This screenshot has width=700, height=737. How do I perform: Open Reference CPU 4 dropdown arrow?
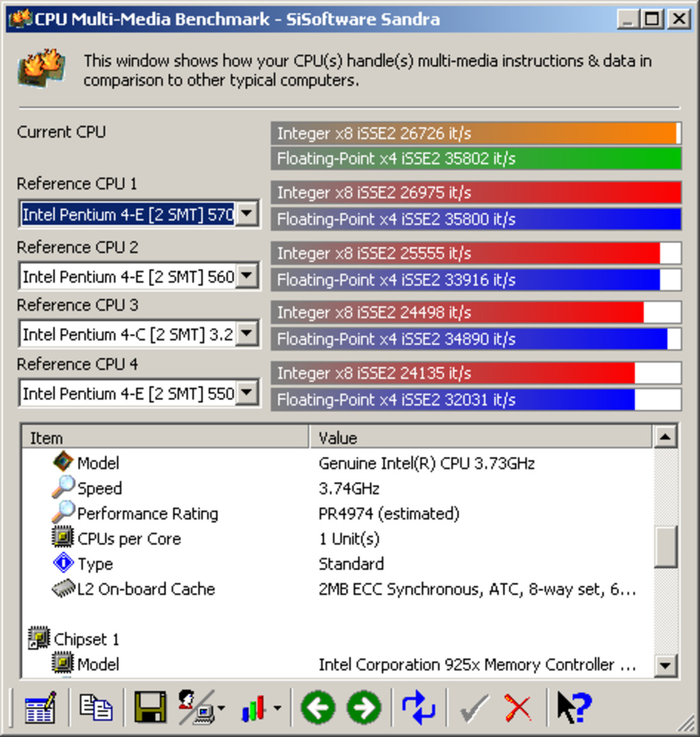coord(247,392)
